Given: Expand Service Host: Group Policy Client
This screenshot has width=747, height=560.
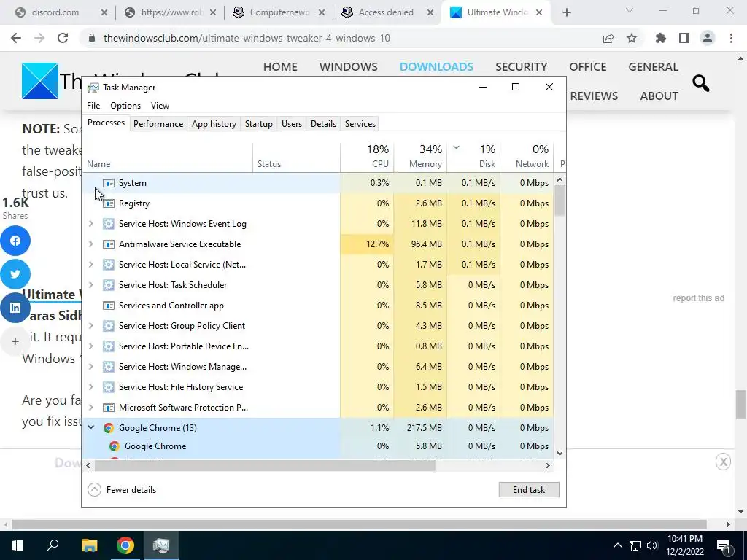Looking at the screenshot, I should (x=91, y=326).
